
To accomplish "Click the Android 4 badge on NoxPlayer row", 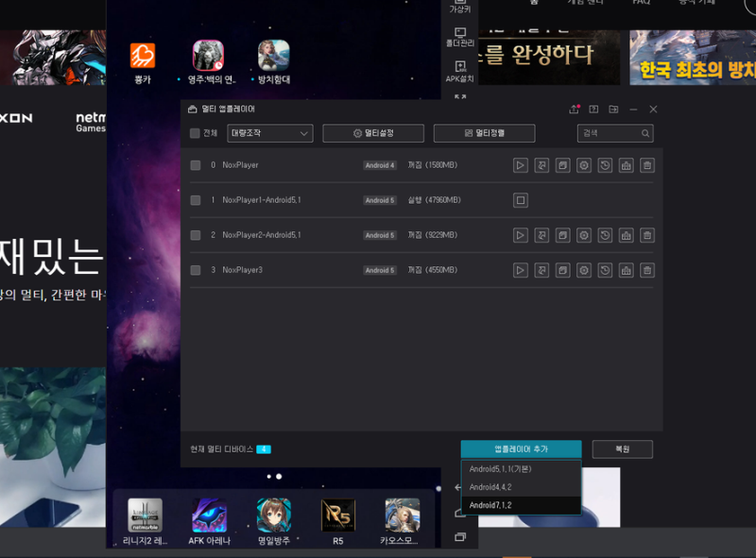I will point(380,165).
